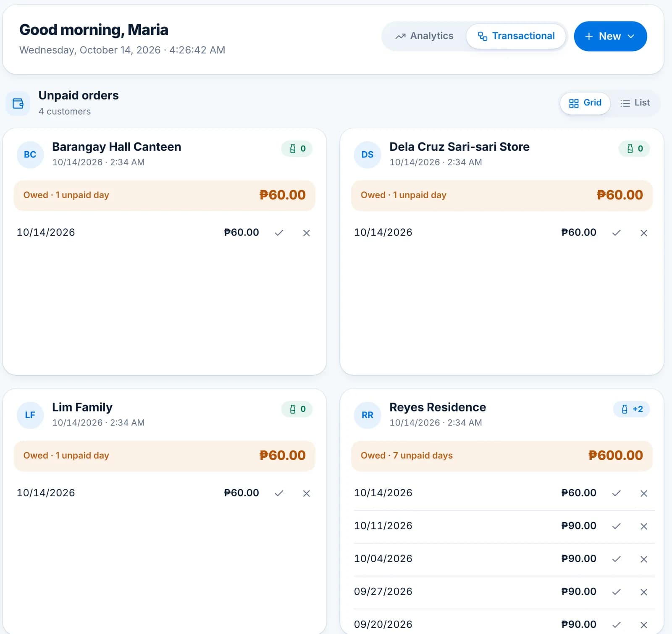Cancel Reyes Residence 09/27/2026 order
The height and width of the screenshot is (634, 672).
[x=644, y=592]
